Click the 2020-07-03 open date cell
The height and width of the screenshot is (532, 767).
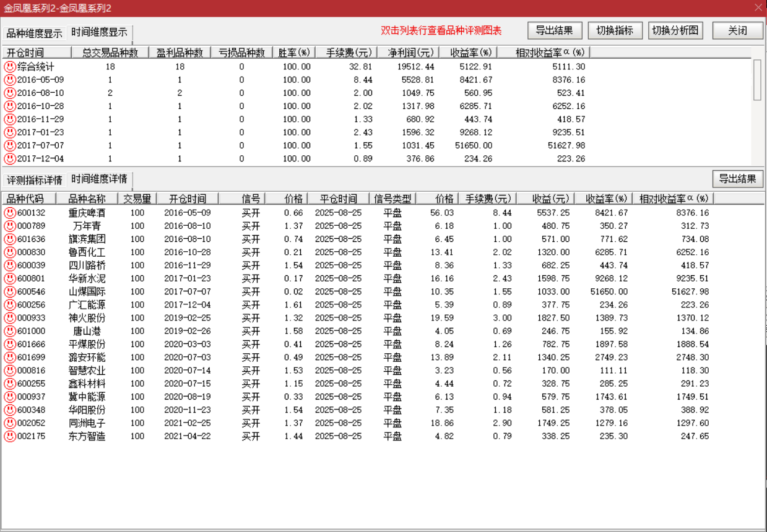pos(188,358)
